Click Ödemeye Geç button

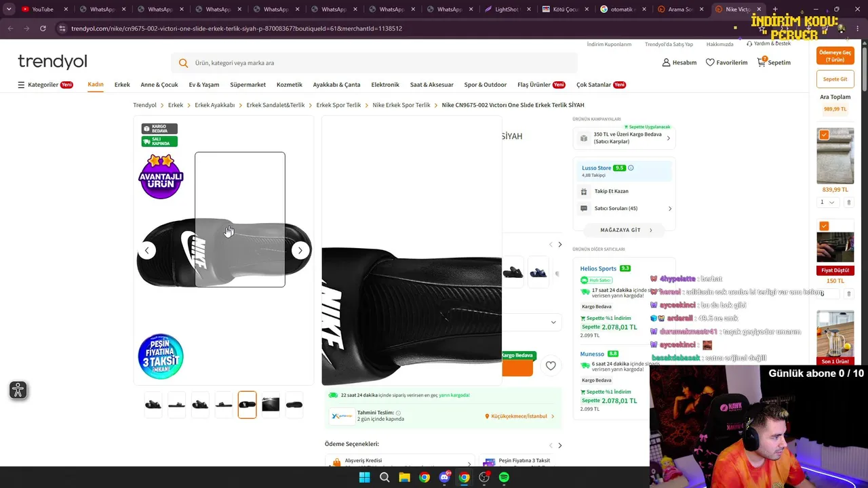835,56
